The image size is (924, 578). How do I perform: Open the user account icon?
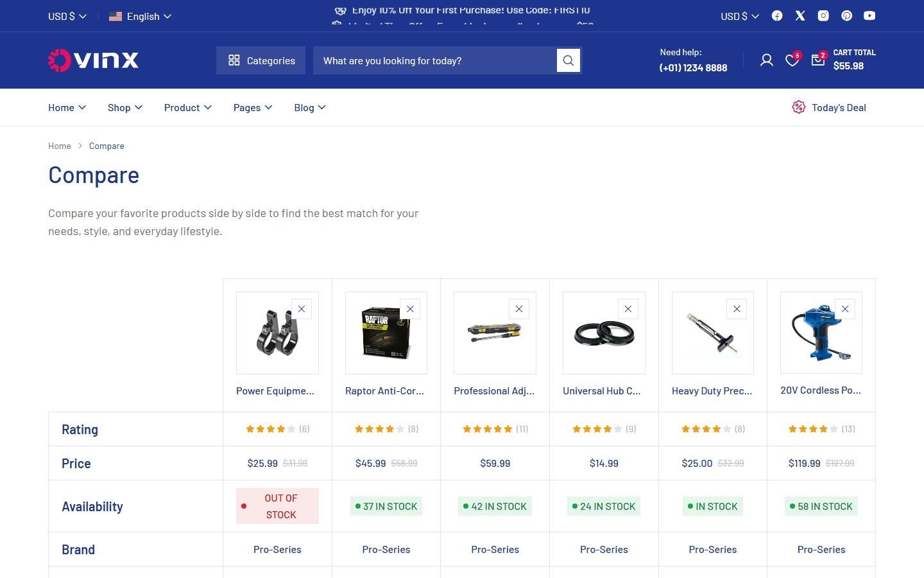(766, 60)
